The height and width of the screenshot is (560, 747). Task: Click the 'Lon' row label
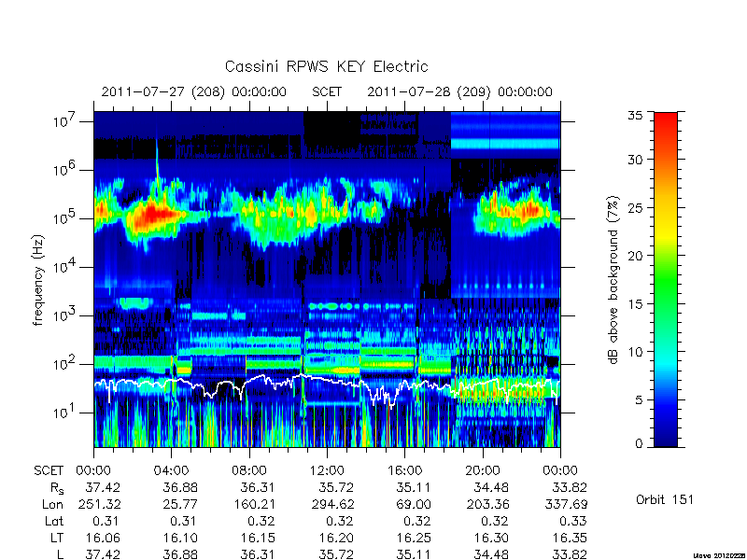tap(53, 504)
